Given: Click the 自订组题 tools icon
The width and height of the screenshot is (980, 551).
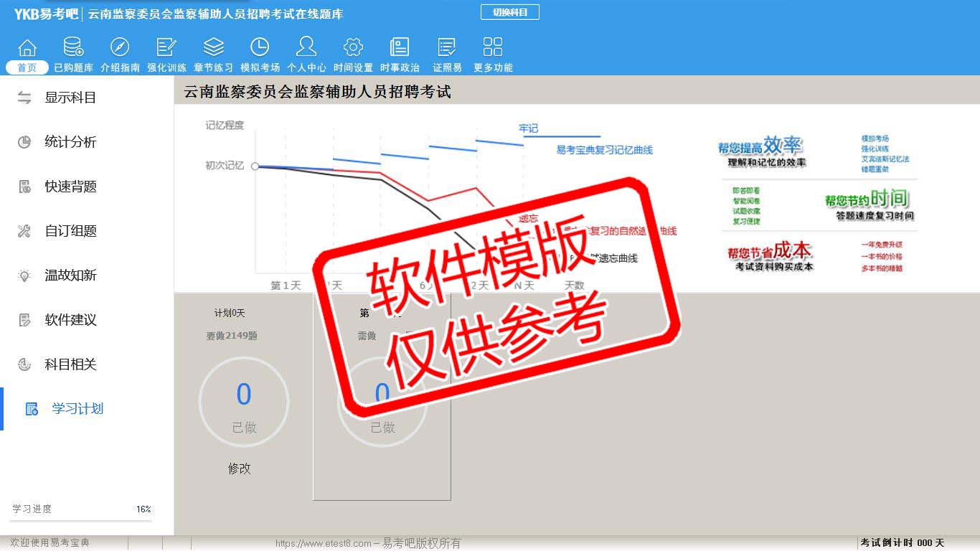Looking at the screenshot, I should click(x=24, y=231).
